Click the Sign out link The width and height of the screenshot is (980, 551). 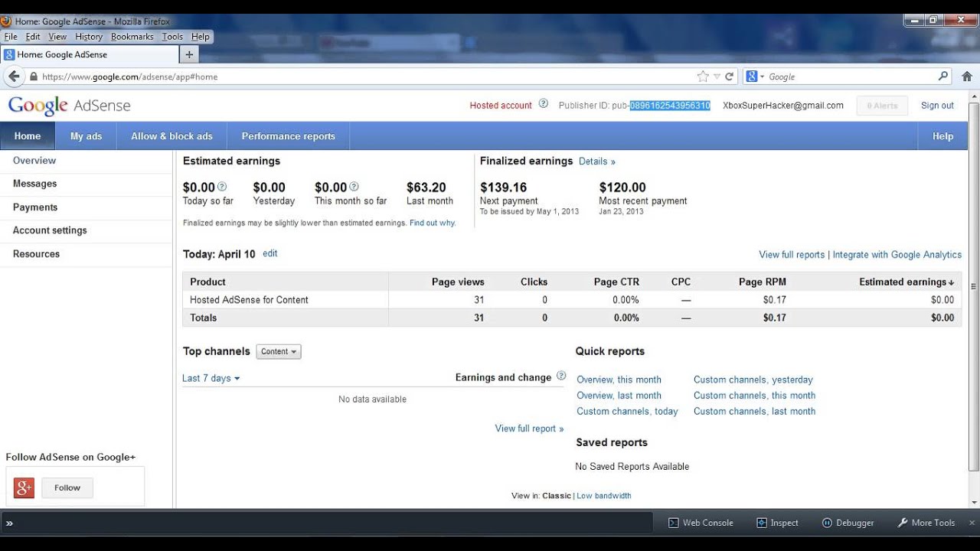tap(937, 106)
